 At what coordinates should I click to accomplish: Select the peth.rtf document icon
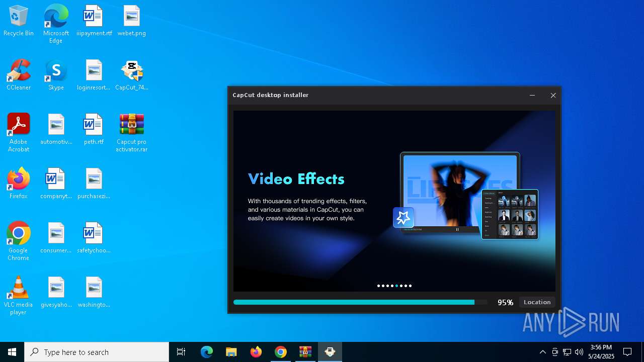click(x=94, y=130)
